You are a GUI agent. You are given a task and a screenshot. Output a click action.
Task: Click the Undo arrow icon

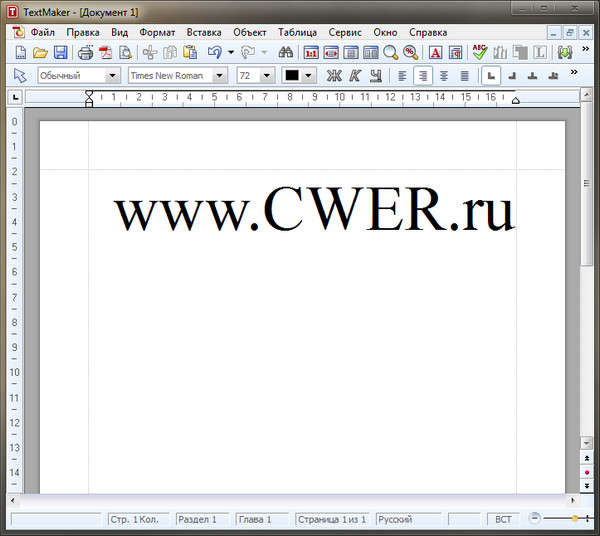pyautogui.click(x=214, y=53)
